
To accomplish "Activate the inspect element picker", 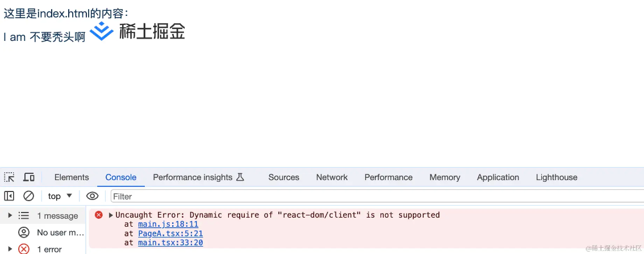I will click(9, 177).
